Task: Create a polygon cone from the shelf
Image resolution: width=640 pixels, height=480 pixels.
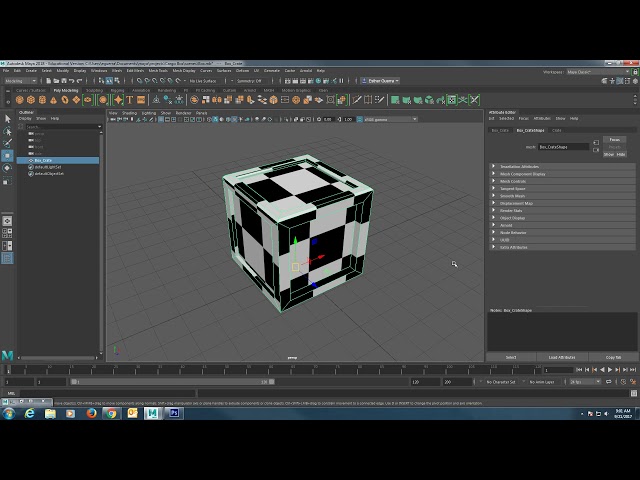Action: [53, 100]
